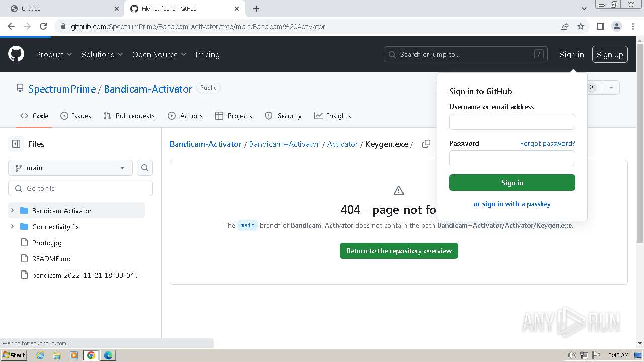Click Sign up in the header
The image size is (644, 362).
610,54
